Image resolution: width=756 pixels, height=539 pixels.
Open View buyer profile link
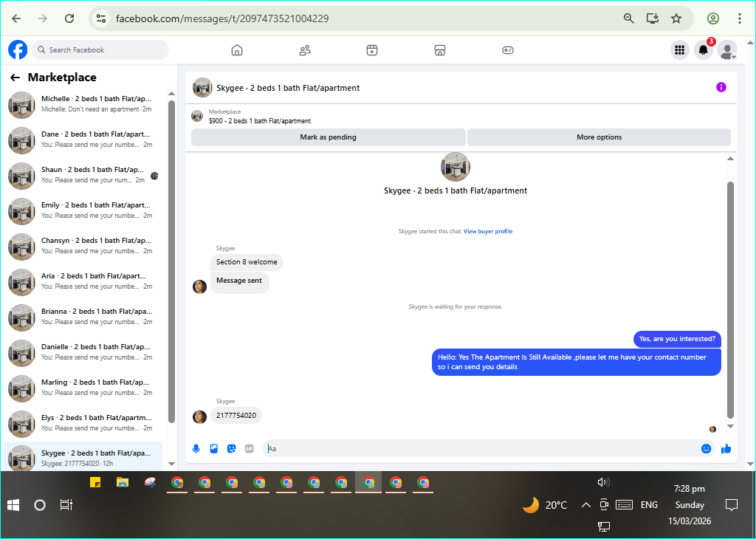(488, 231)
